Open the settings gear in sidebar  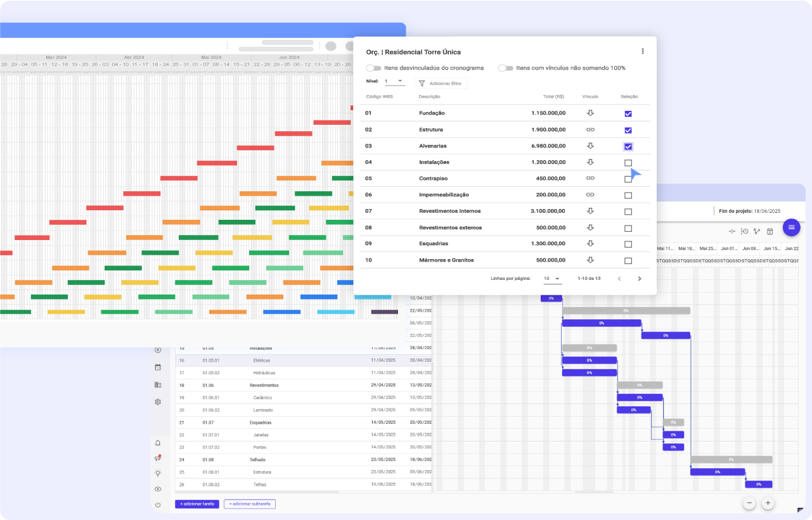point(158,402)
